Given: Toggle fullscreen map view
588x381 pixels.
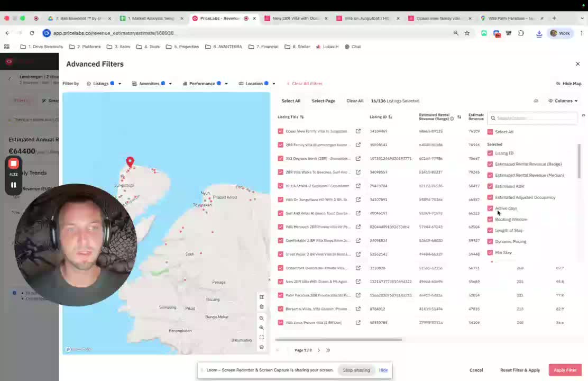Looking at the screenshot, I should point(261,337).
